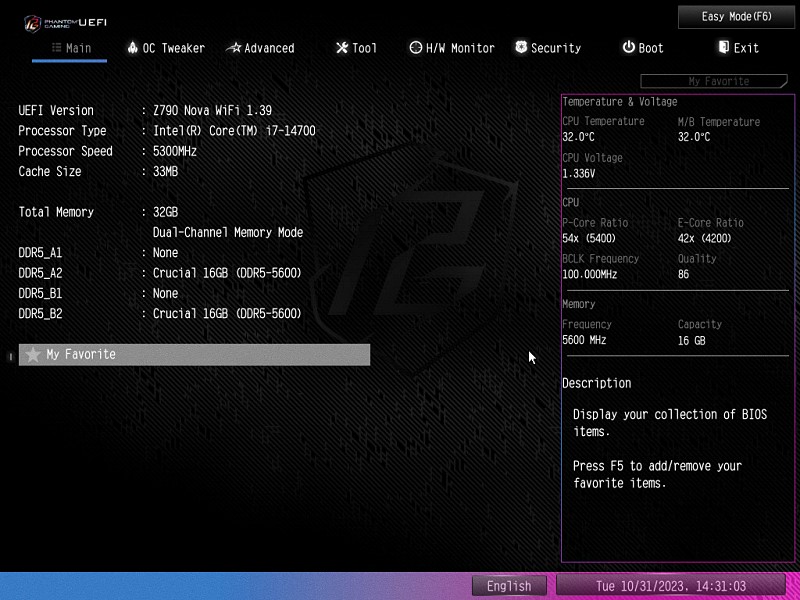Open the My Favorite tab at top right
800x600 pixels.
(x=717, y=81)
